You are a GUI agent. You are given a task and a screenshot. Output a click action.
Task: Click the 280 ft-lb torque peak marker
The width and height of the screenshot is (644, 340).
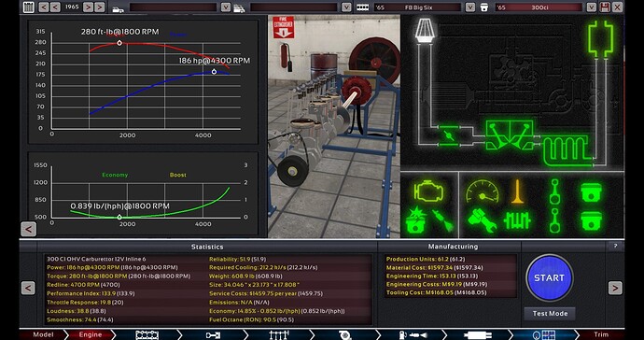pos(119,43)
